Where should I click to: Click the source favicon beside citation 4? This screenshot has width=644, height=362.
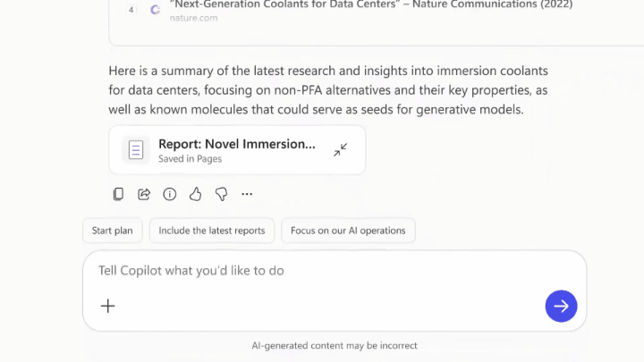tap(155, 10)
